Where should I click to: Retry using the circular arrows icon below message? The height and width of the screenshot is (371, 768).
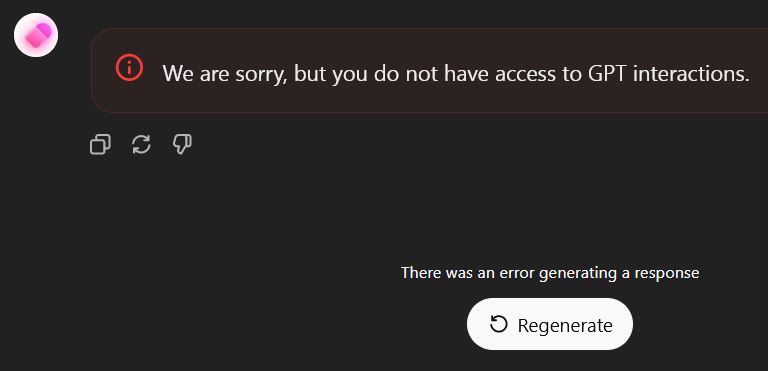[142, 145]
